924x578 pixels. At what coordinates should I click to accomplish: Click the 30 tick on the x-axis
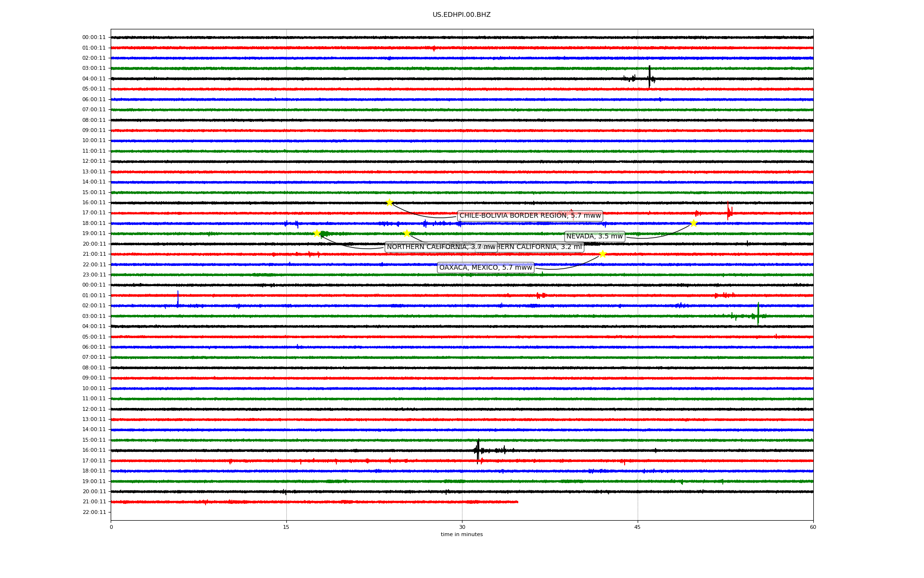pos(462,527)
